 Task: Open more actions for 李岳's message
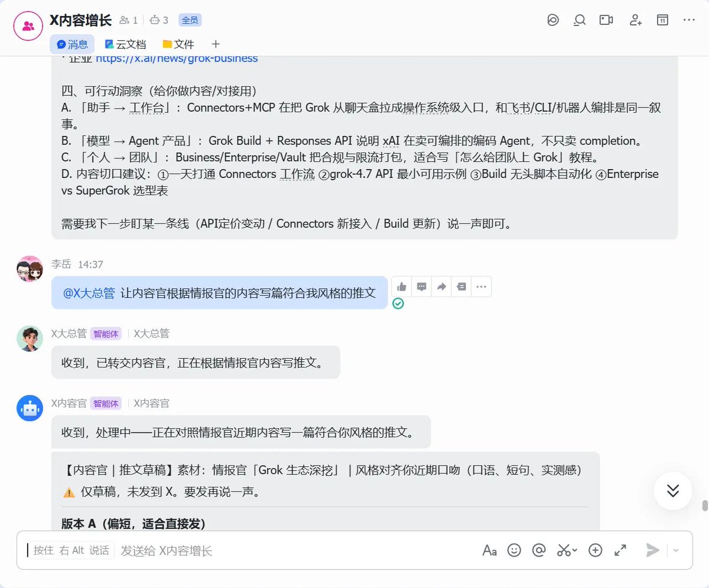pyautogui.click(x=482, y=287)
